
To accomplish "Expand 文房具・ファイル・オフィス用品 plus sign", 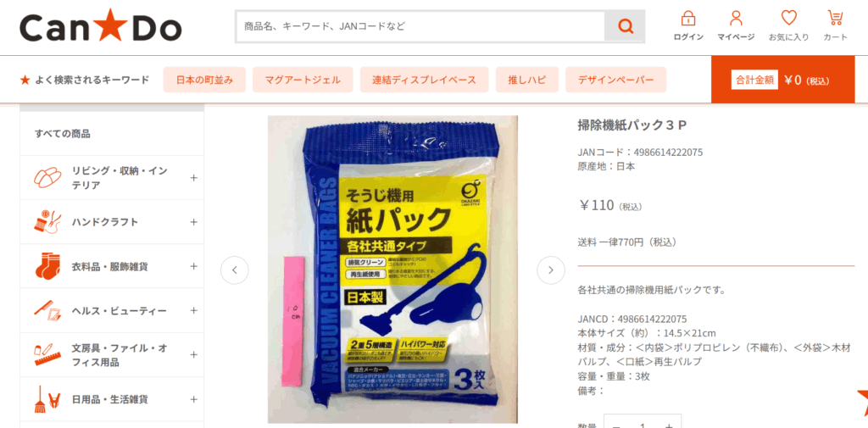I will tap(194, 355).
